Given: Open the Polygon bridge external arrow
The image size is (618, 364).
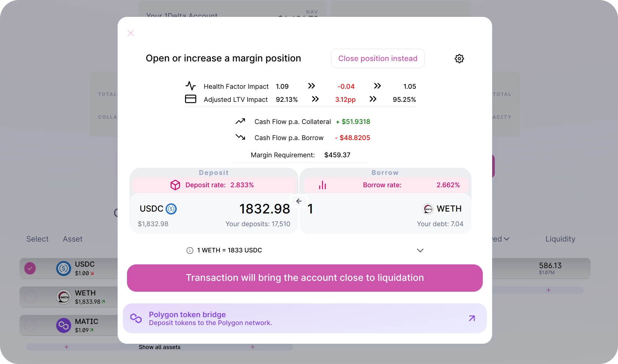Looking at the screenshot, I should click(x=472, y=318).
